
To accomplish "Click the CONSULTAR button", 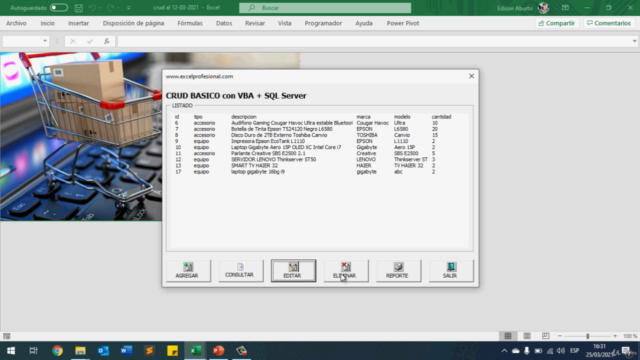I will pos(241,270).
